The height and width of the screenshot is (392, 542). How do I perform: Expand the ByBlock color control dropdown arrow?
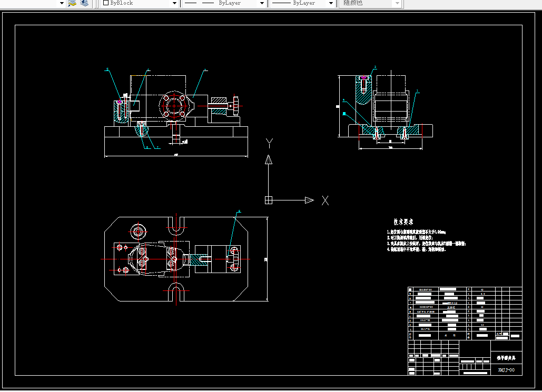tap(174, 3)
